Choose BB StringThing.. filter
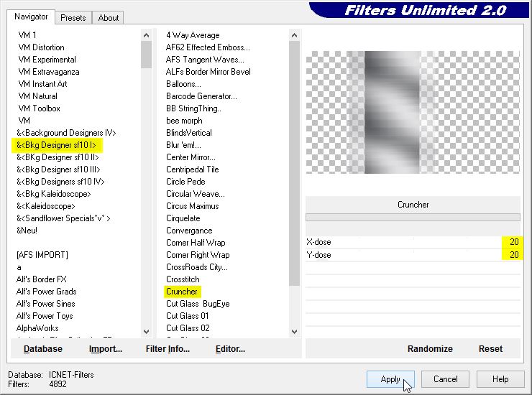The height and width of the screenshot is (395, 532). 193,108
